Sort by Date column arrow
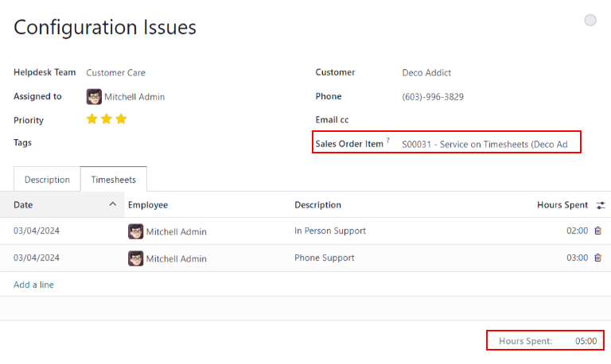The image size is (611, 364). pos(112,205)
